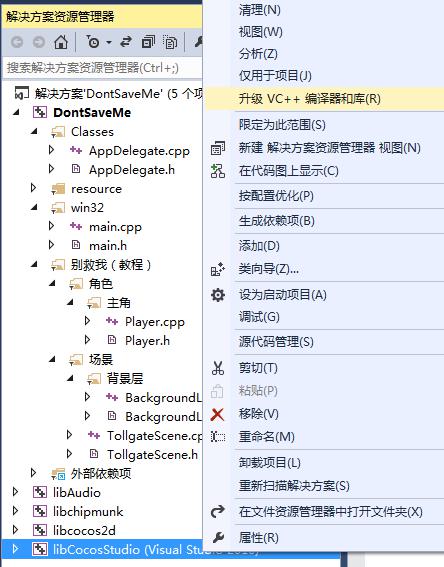Collapse the 角色 folder
The image size is (444, 567).
(52, 283)
